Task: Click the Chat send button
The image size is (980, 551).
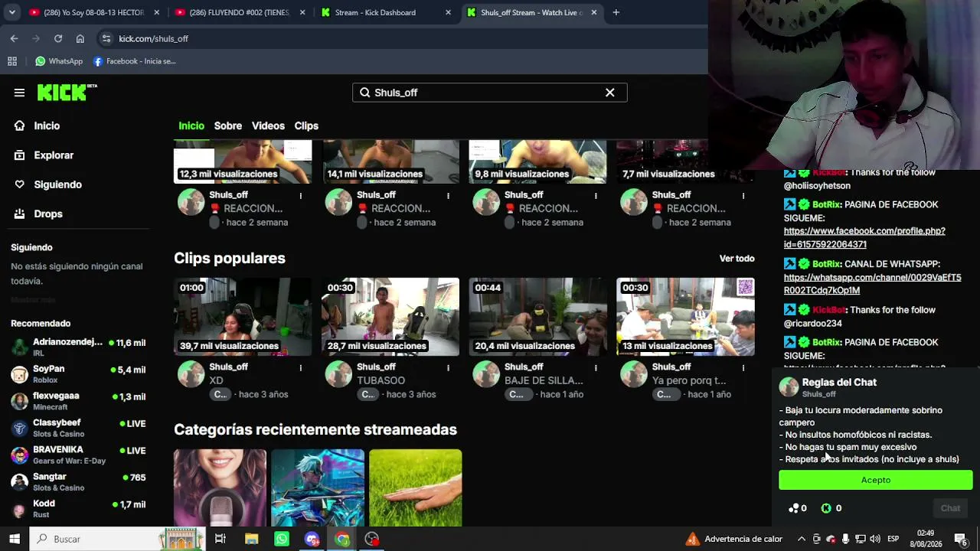Action: tap(950, 508)
